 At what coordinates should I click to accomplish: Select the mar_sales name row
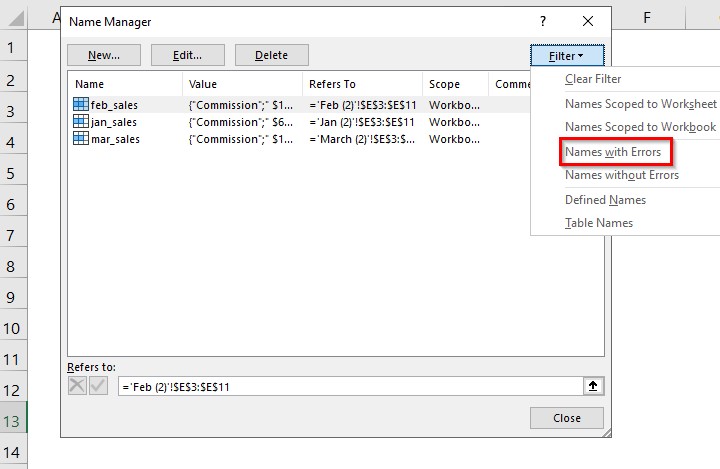[x=298, y=139]
